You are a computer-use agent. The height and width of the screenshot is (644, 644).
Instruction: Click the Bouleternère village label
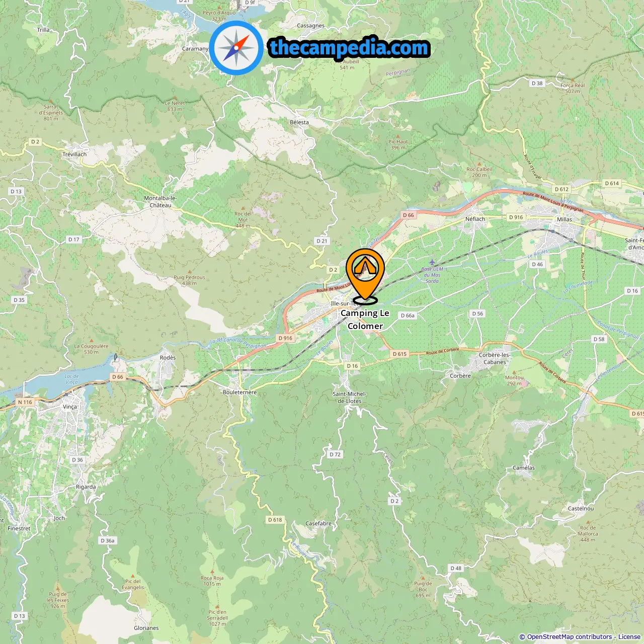tap(239, 392)
